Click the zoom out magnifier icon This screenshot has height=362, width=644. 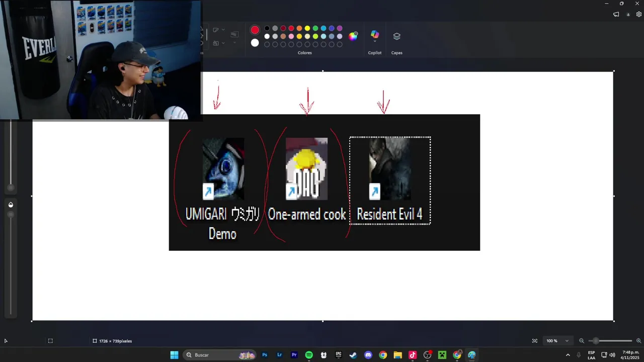[x=582, y=341]
